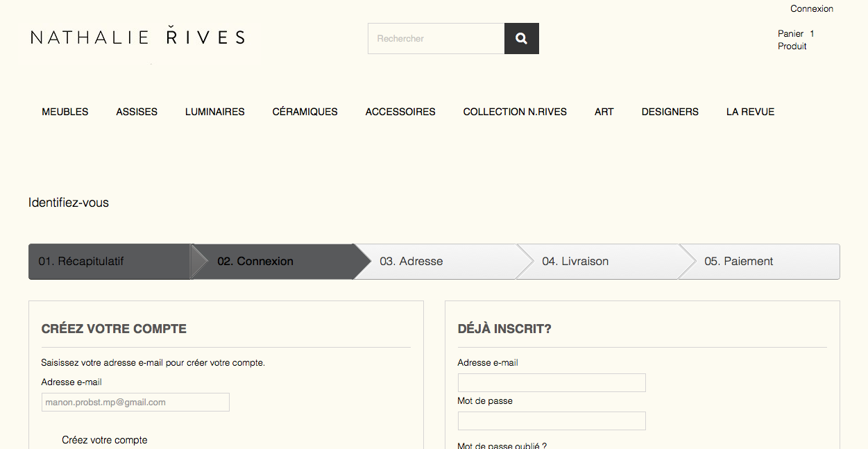Click the 'Saisissez votre adresse e-mail' instruction text
The image size is (868, 449).
pos(153,363)
